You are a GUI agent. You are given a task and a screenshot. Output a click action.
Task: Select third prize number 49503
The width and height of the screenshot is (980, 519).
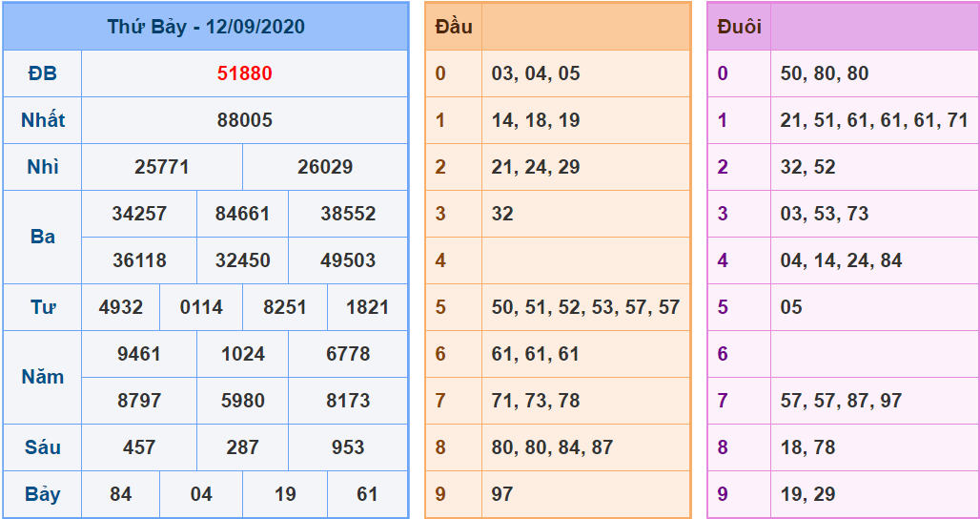click(x=348, y=260)
